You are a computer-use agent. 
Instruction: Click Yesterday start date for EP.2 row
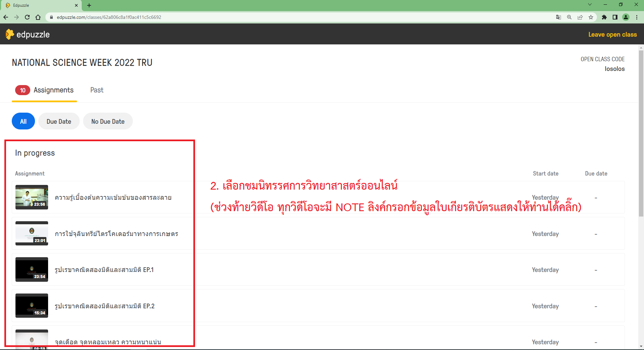(545, 306)
